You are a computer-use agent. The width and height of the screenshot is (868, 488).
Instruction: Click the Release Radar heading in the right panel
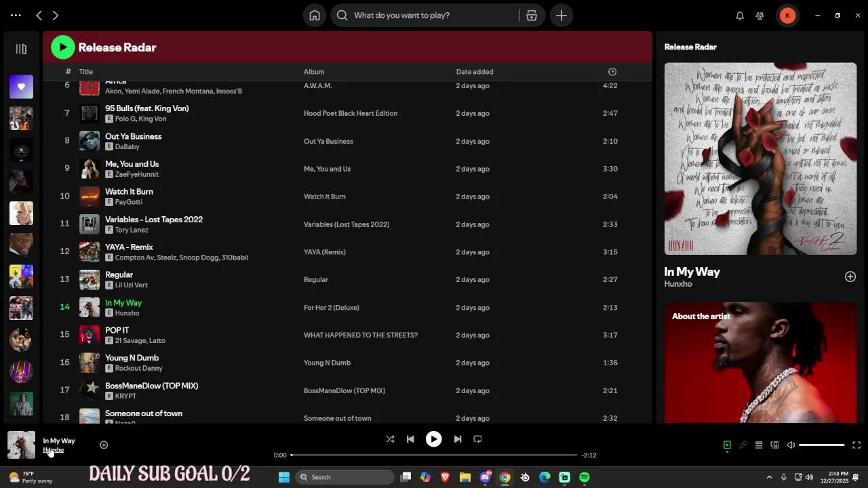tap(690, 47)
